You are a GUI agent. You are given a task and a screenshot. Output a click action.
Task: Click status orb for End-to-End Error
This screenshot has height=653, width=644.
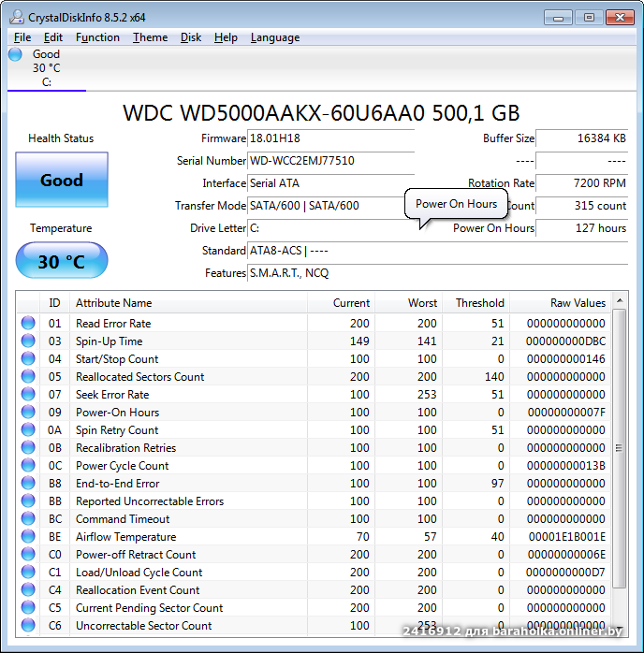pos(28,483)
